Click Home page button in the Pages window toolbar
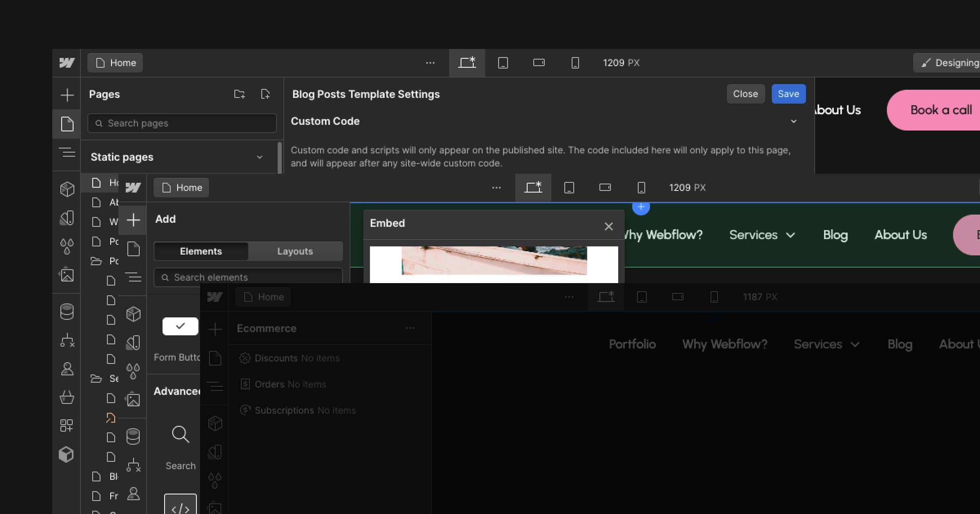This screenshot has width=980, height=514. tap(115, 63)
